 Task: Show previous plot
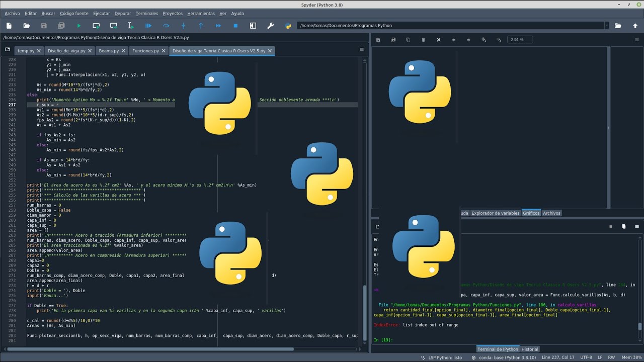[453, 40]
